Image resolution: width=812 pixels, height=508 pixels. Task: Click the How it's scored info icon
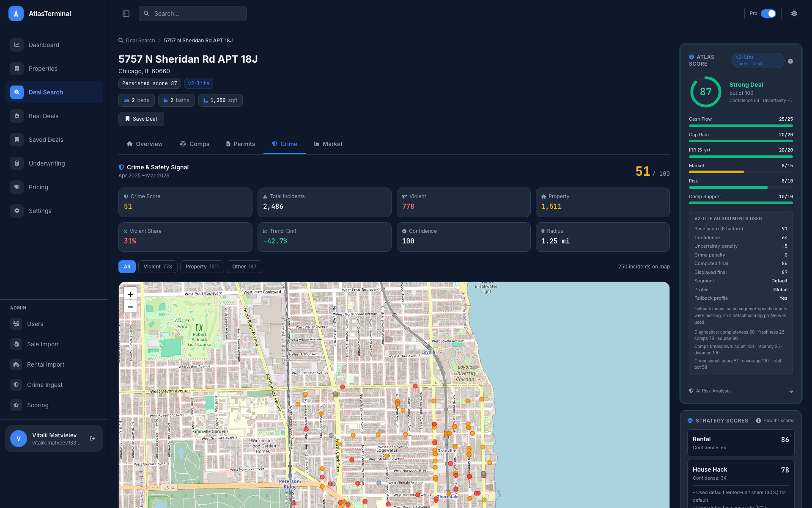(758, 421)
